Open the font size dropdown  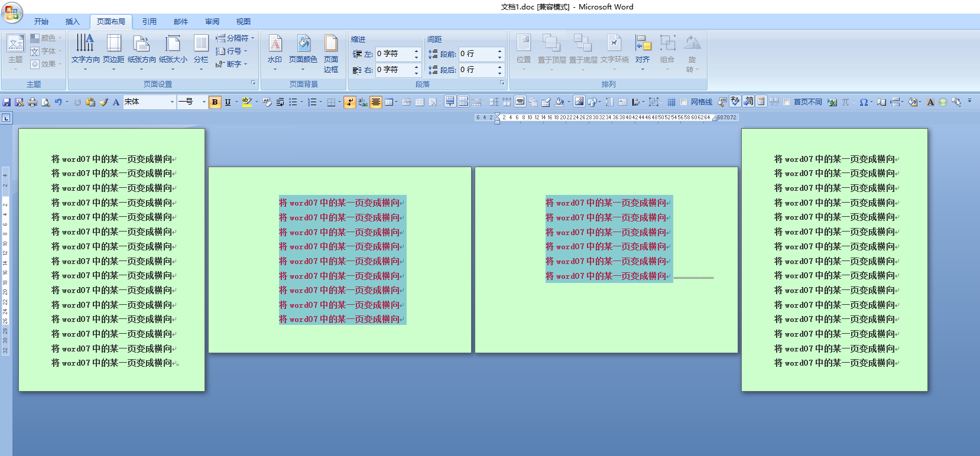click(x=204, y=102)
